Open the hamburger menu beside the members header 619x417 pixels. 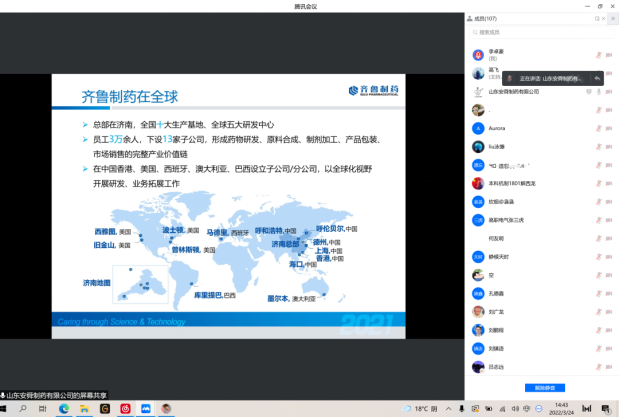pos(613,19)
